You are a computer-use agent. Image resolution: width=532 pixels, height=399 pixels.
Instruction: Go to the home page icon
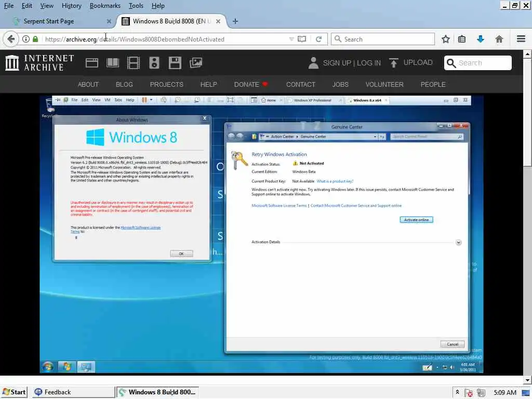click(499, 39)
